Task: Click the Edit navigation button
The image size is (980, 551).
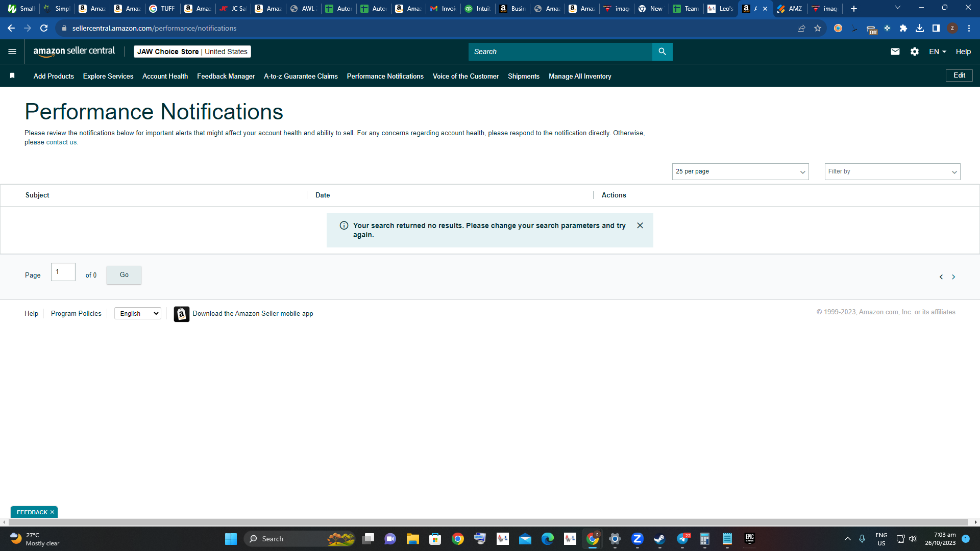Action: pos(959,76)
